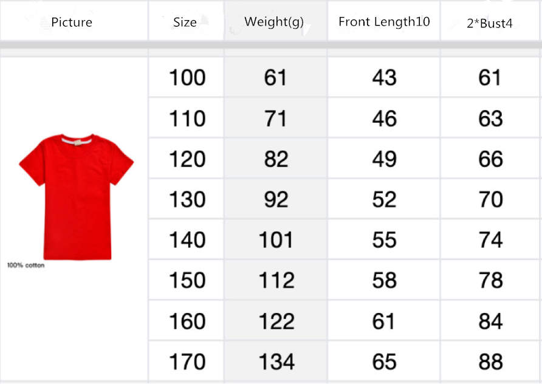
Task: Click bust value 88
Action: point(490,362)
